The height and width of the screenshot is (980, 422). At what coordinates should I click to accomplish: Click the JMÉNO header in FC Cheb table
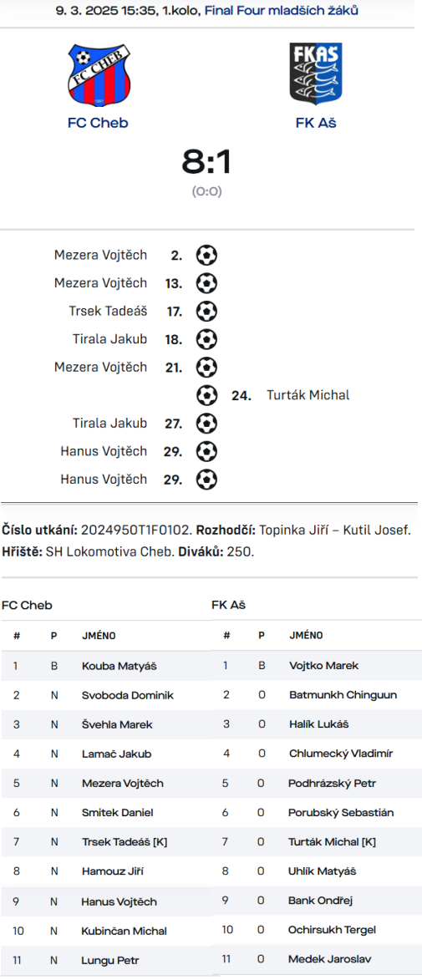[99, 636]
